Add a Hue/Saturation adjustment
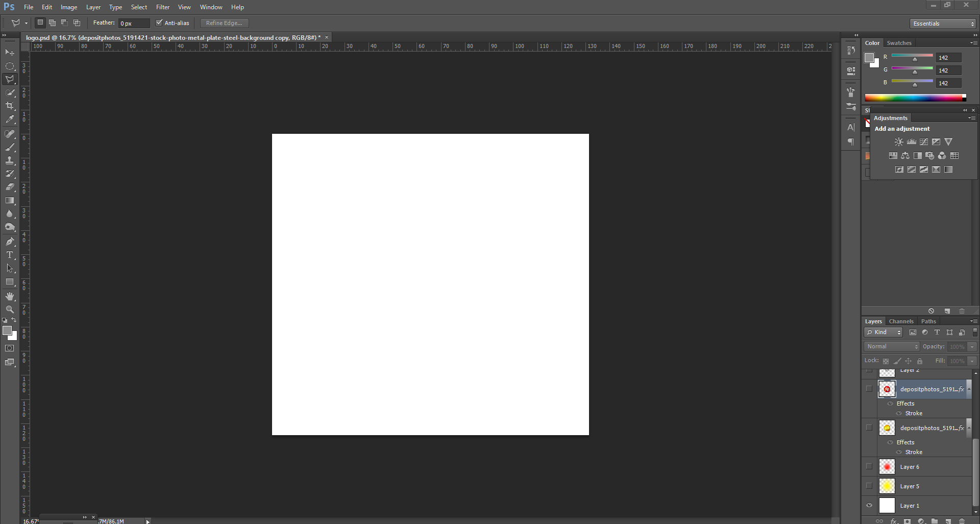The width and height of the screenshot is (980, 524). 892,156
